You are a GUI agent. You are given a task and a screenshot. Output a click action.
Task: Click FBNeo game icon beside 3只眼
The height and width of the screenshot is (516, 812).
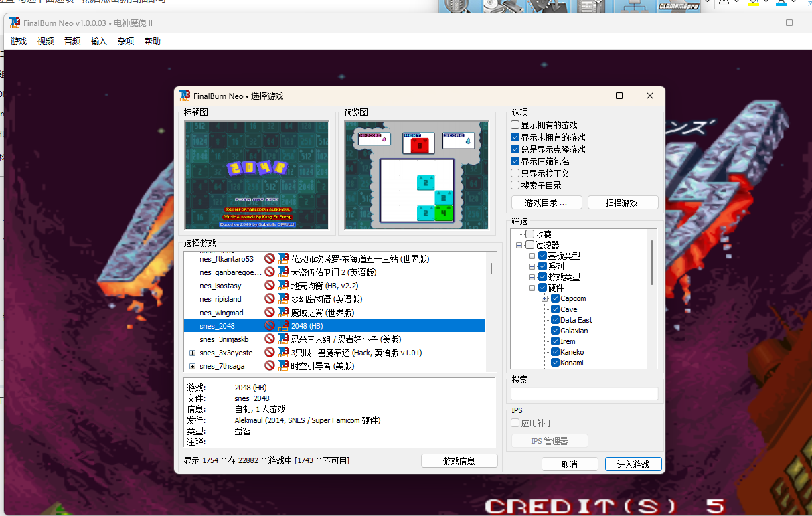[283, 353]
